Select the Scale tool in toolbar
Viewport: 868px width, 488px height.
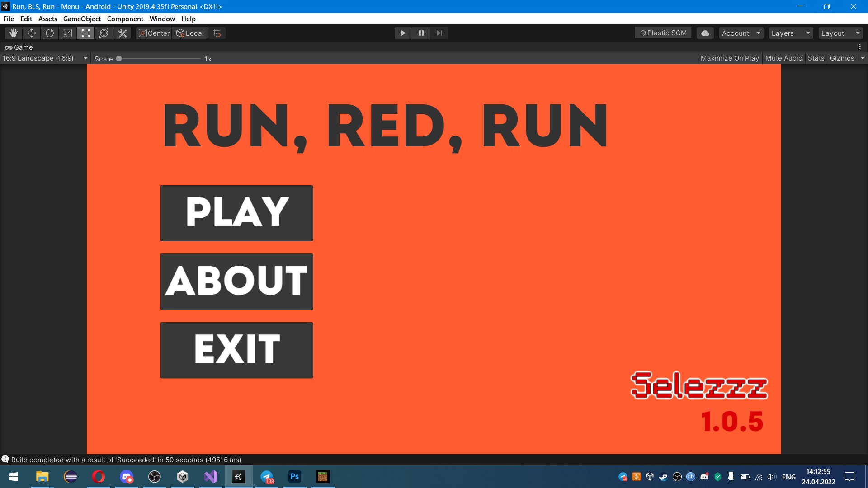(67, 33)
